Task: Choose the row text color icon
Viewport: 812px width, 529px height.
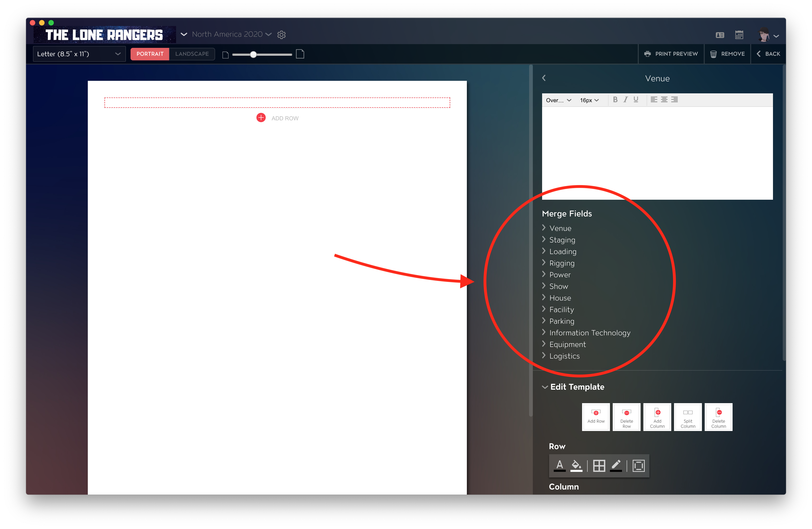Action: [560, 466]
